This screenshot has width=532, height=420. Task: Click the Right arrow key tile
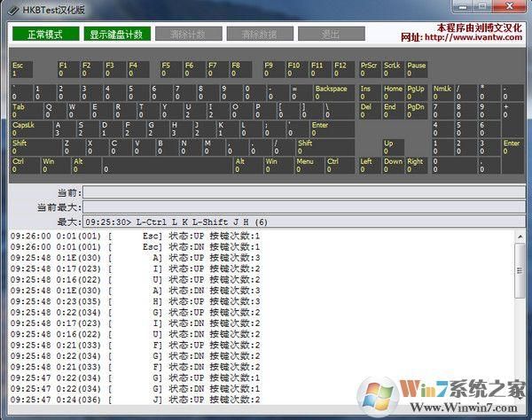pyautogui.click(x=417, y=166)
